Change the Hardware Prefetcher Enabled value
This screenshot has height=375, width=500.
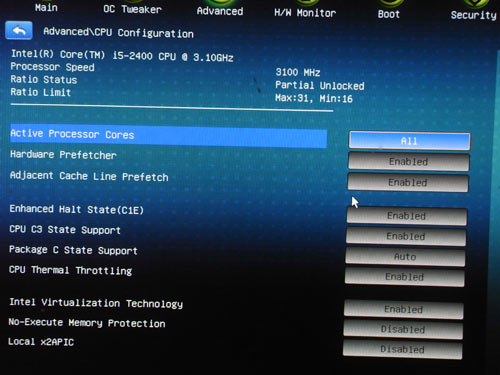tap(409, 162)
